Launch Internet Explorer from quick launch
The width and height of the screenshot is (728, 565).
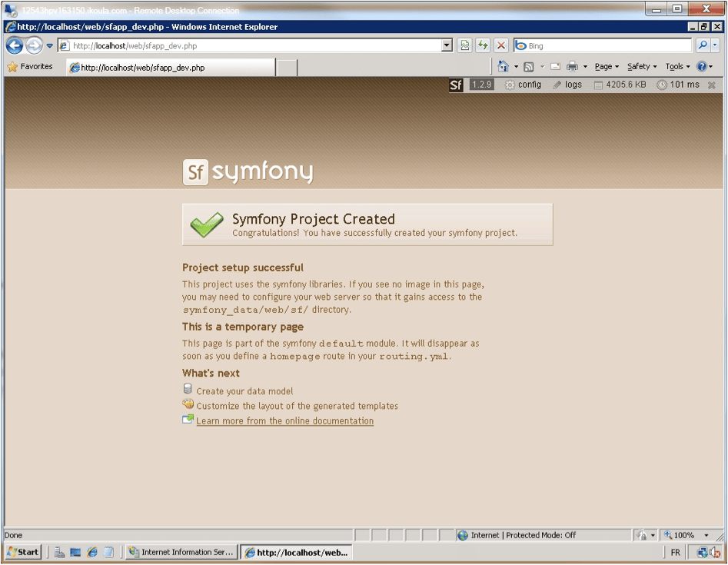(92, 553)
